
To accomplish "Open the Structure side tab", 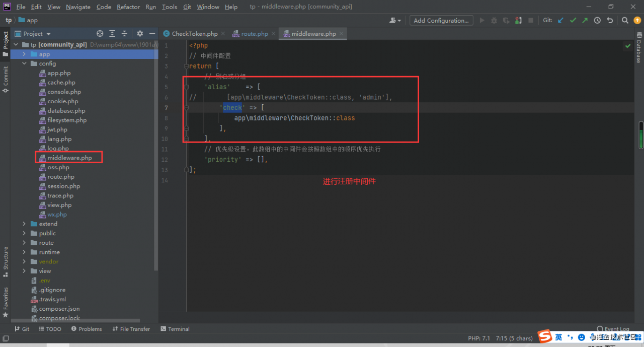I will (x=6, y=262).
